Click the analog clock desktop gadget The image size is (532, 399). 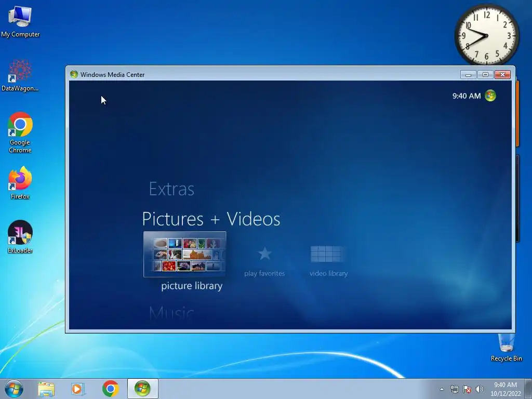(x=486, y=35)
